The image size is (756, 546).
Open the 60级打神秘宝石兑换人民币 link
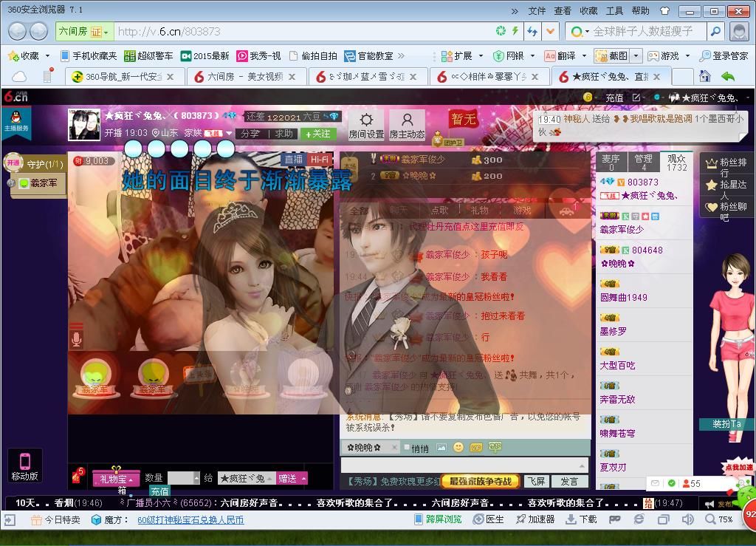(190, 520)
